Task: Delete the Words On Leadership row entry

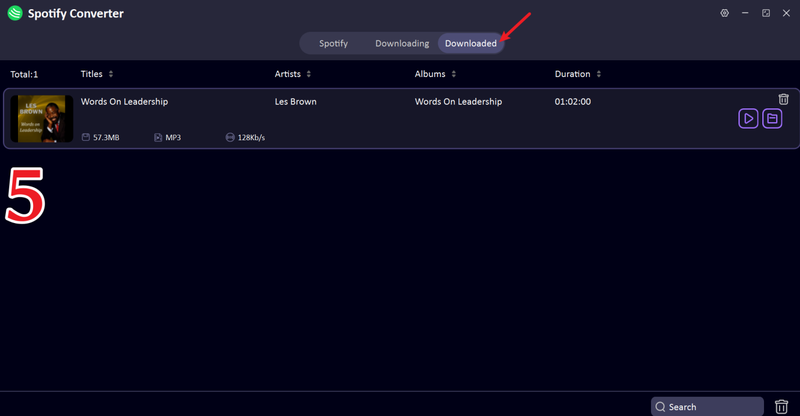Action: [783, 99]
